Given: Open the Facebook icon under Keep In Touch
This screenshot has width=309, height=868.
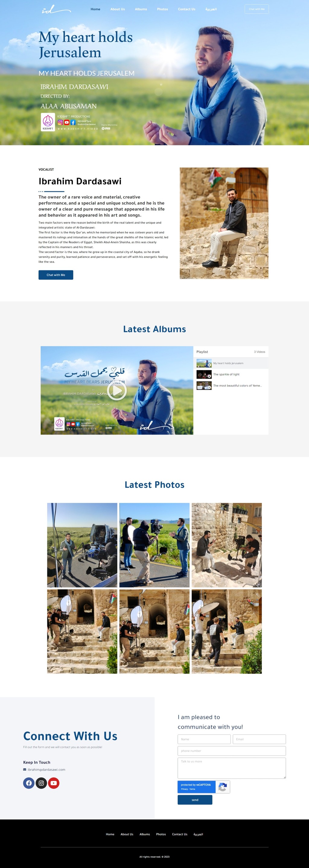Looking at the screenshot, I should click(29, 783).
